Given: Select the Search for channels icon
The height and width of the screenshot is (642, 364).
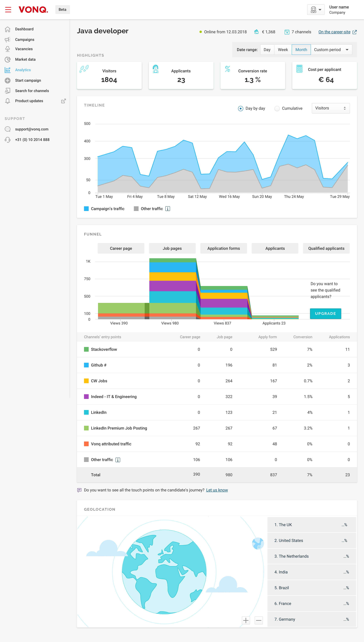Looking at the screenshot, I should click(7, 90).
